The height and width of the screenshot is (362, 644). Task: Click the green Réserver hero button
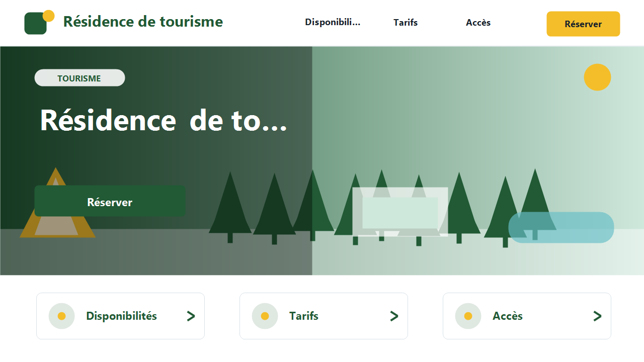tap(110, 201)
